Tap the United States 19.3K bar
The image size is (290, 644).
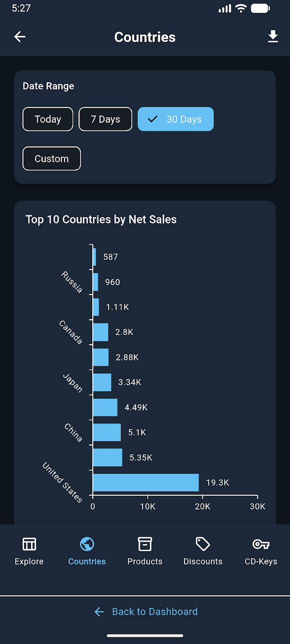(x=146, y=483)
